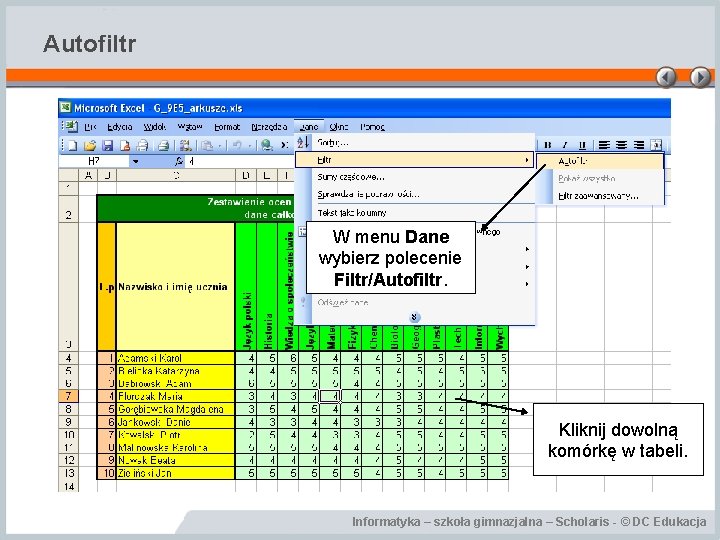Click the Excel workbook icon in menu bar
Image resolution: width=720 pixels, height=540 pixels.
click(x=71, y=126)
